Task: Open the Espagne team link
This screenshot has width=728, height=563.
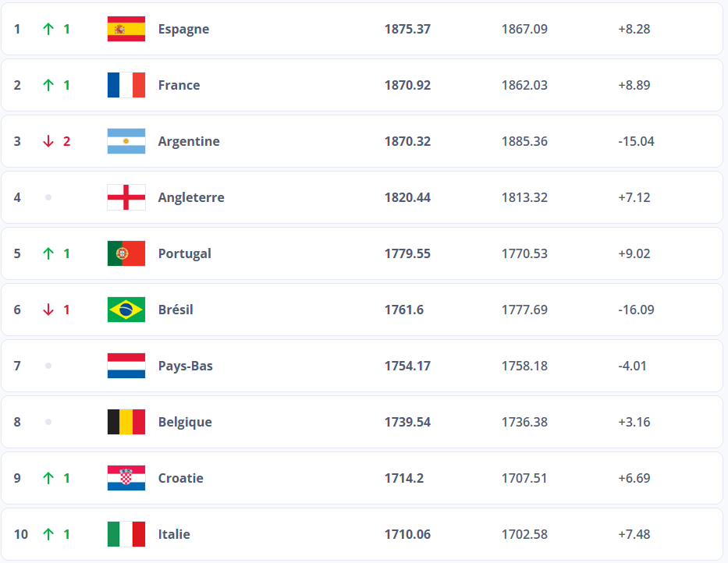Action: pyautogui.click(x=183, y=29)
